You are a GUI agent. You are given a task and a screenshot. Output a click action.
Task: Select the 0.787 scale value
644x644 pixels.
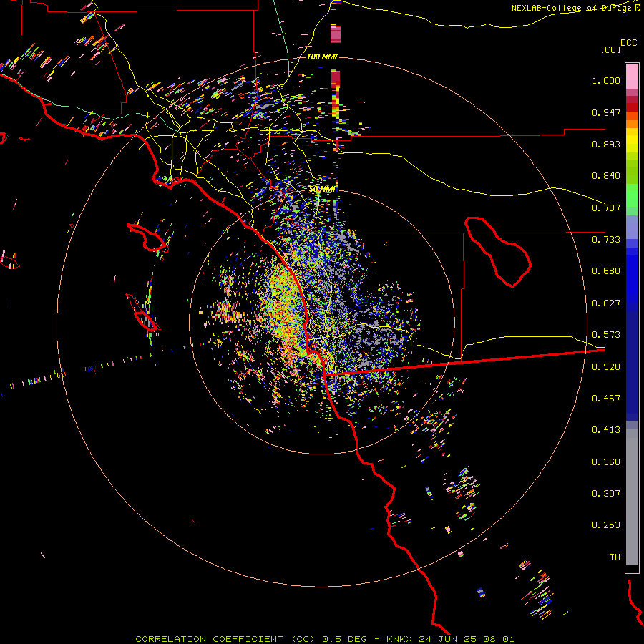(606, 208)
